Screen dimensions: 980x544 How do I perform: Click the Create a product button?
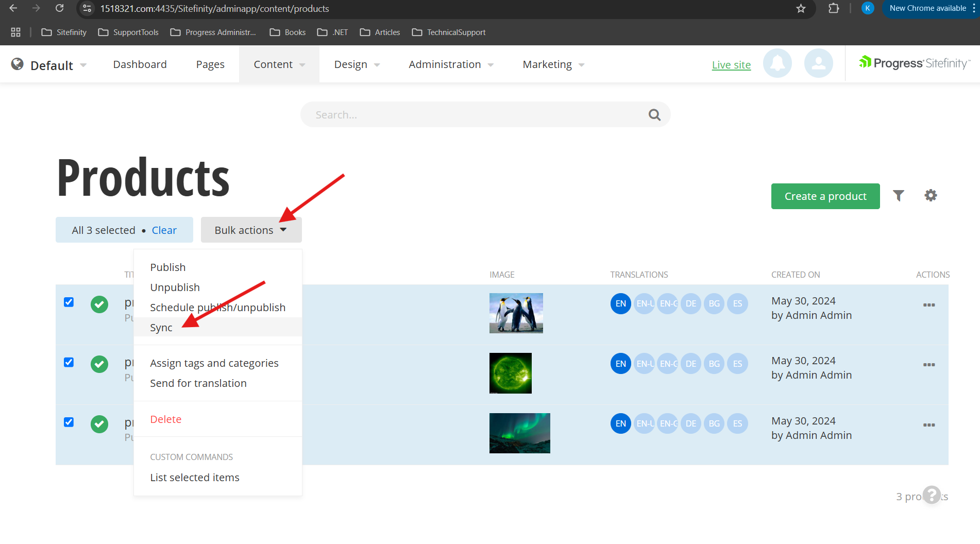825,196
